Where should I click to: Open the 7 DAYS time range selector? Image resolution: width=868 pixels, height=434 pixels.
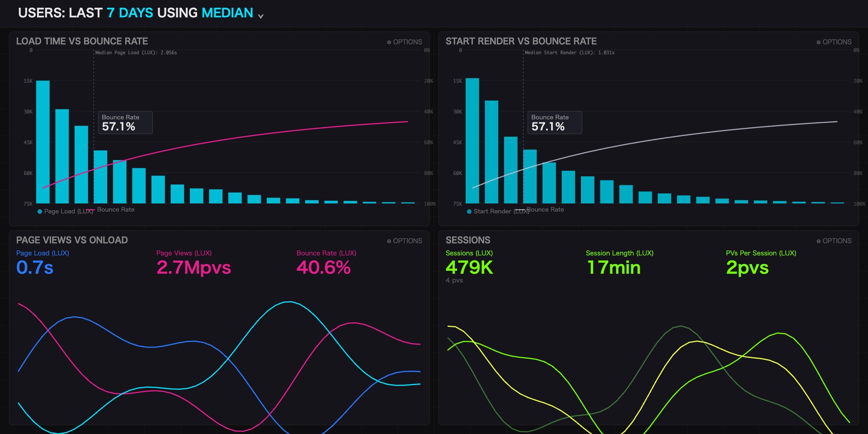tap(130, 13)
